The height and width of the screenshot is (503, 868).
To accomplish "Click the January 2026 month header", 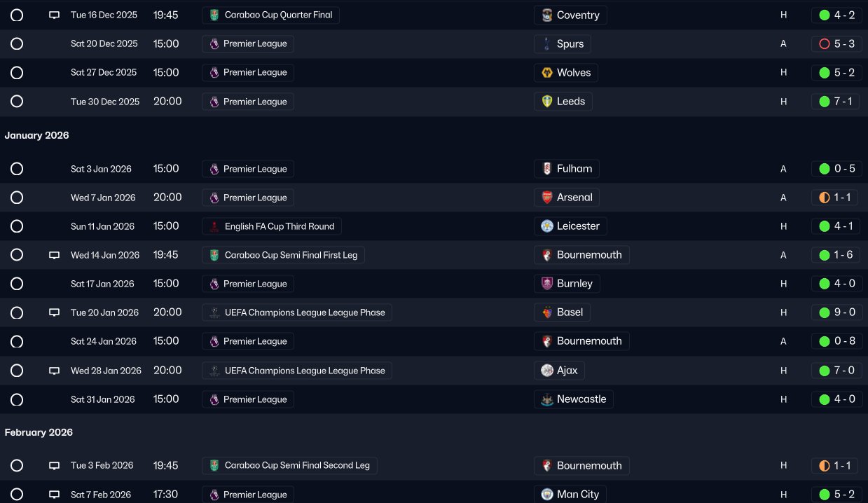I will [x=37, y=135].
